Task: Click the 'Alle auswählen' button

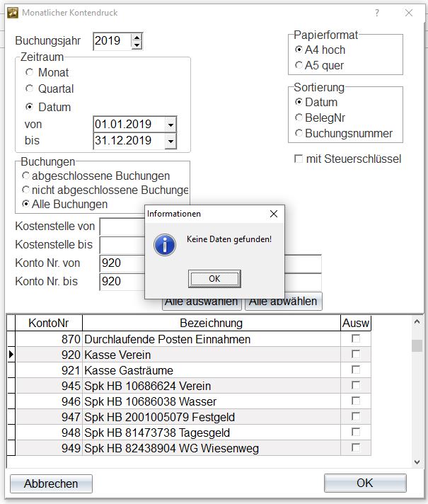Action: point(202,304)
